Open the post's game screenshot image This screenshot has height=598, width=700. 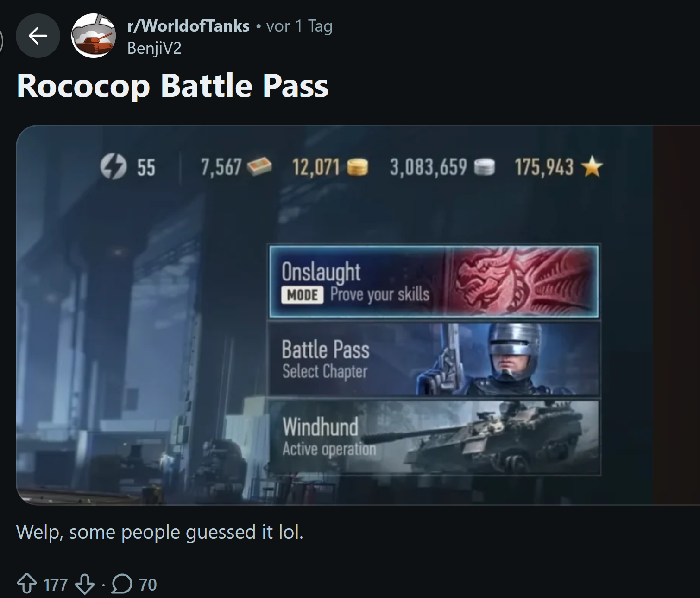point(358,315)
